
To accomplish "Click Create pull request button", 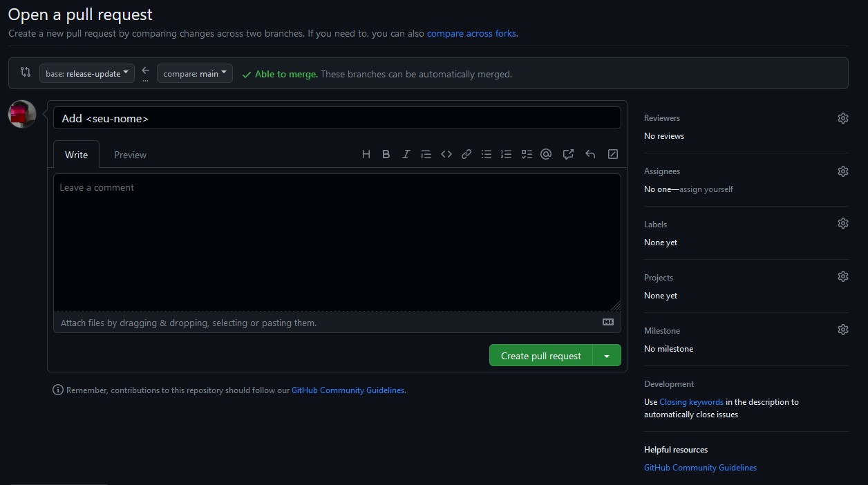I will click(541, 356).
